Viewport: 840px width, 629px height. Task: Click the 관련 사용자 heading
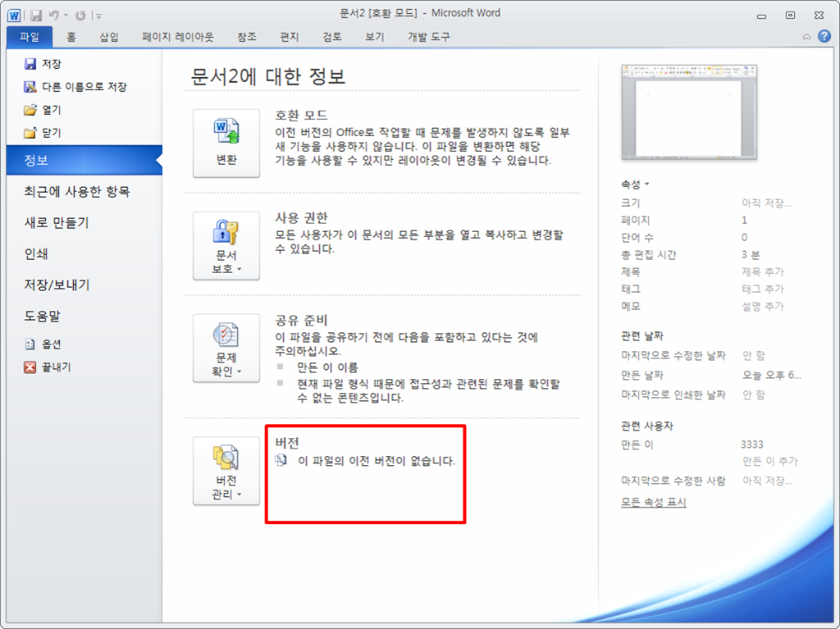coord(646,426)
